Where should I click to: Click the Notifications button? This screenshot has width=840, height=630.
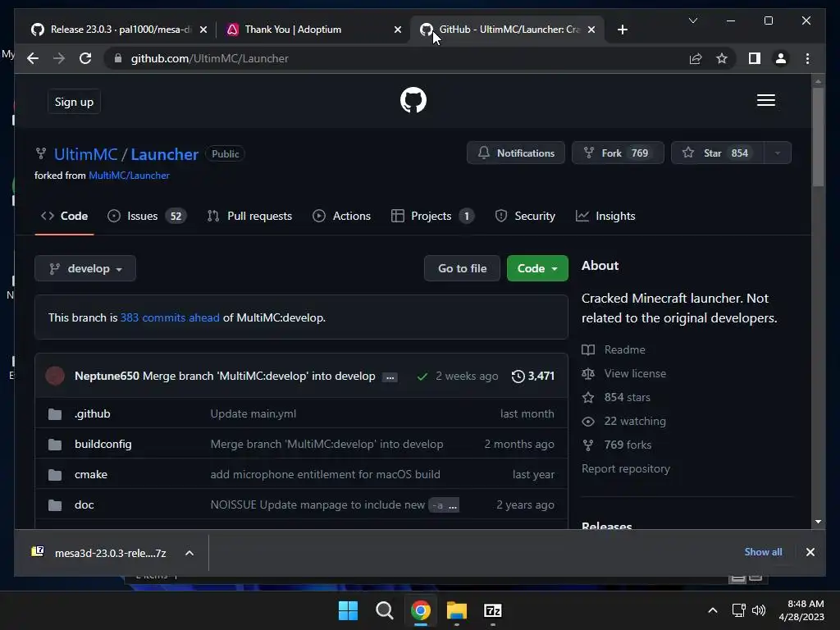pos(515,153)
